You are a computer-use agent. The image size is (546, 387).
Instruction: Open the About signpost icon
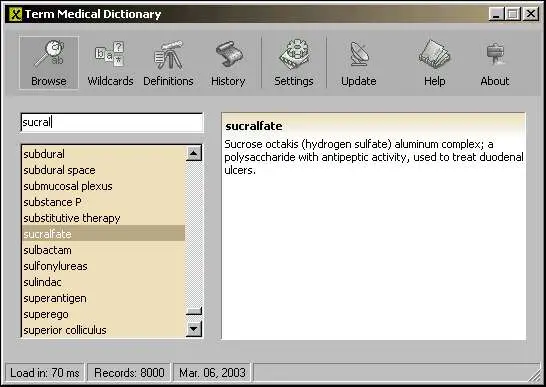(495, 63)
